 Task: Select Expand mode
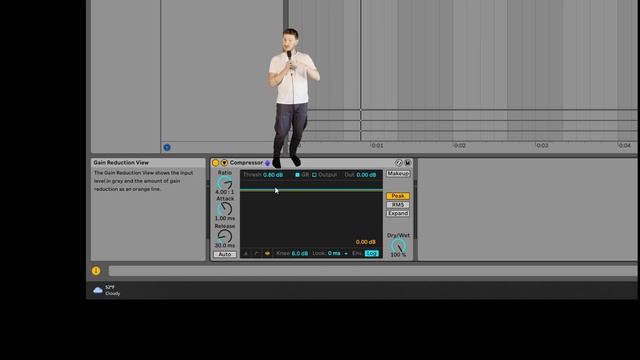point(398,213)
